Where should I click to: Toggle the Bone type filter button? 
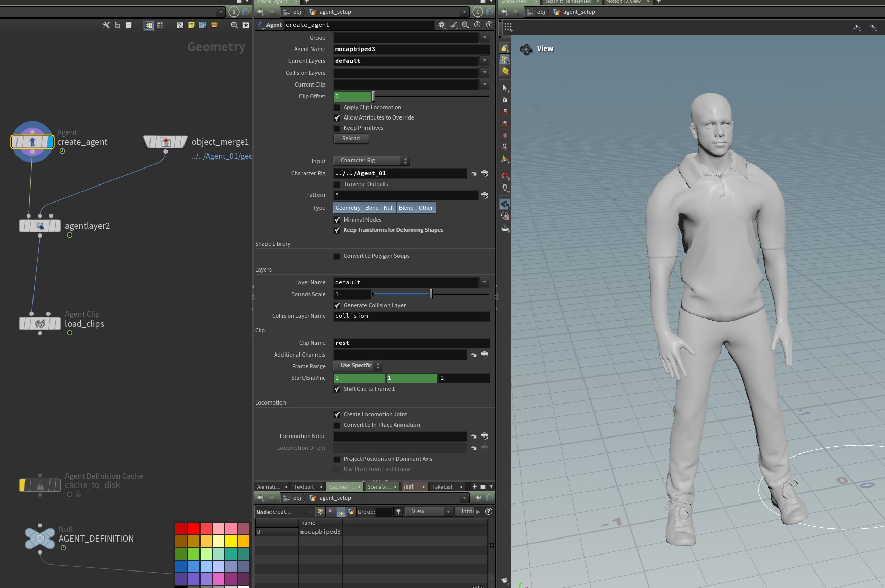pyautogui.click(x=372, y=208)
